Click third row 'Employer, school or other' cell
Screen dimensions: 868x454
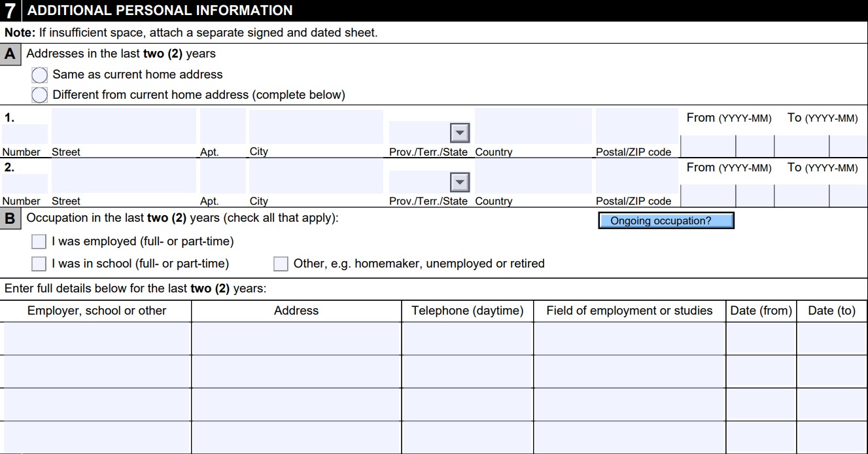[x=97, y=404]
